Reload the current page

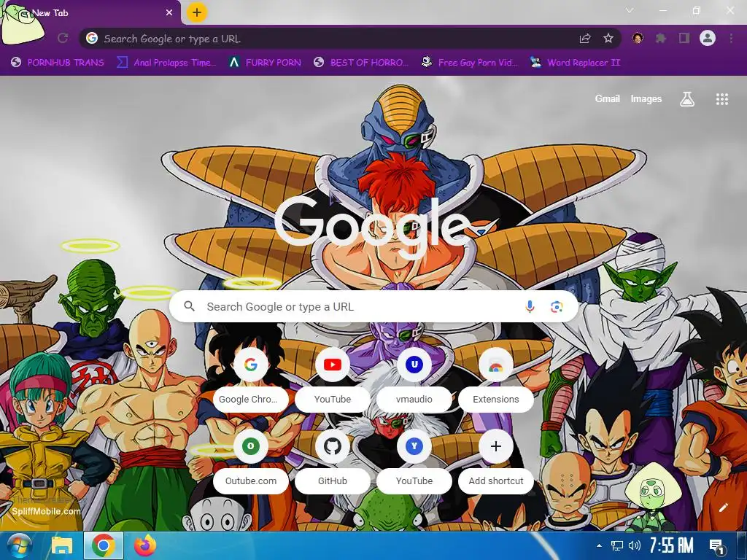pyautogui.click(x=63, y=38)
